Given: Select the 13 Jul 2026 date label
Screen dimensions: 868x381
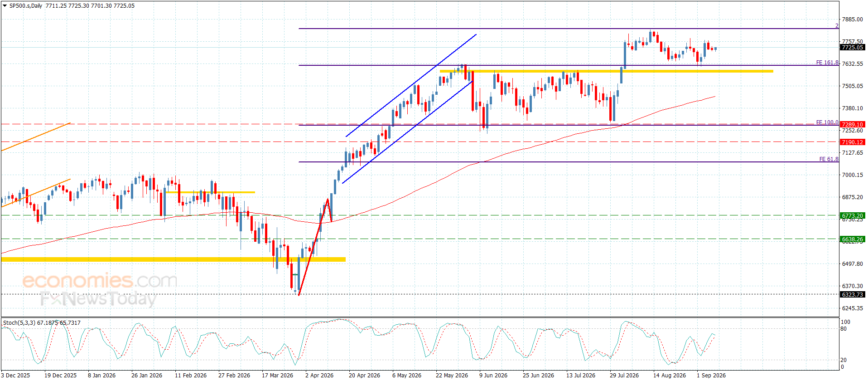Looking at the screenshot, I should [581, 376].
